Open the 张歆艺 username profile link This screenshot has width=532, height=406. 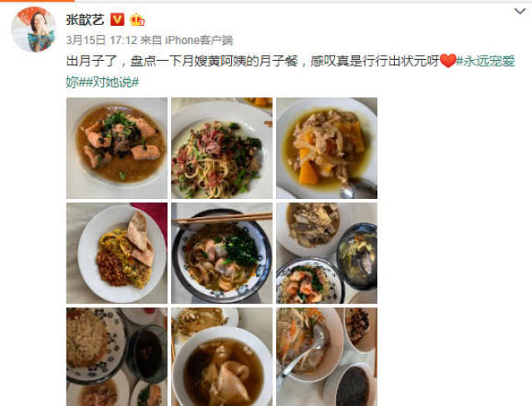(85, 20)
